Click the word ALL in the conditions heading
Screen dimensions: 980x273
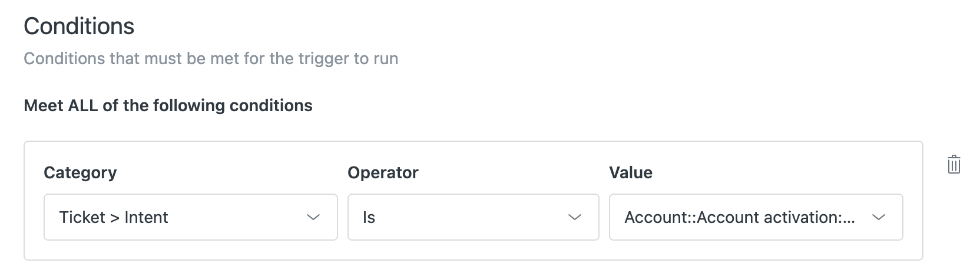point(83,106)
